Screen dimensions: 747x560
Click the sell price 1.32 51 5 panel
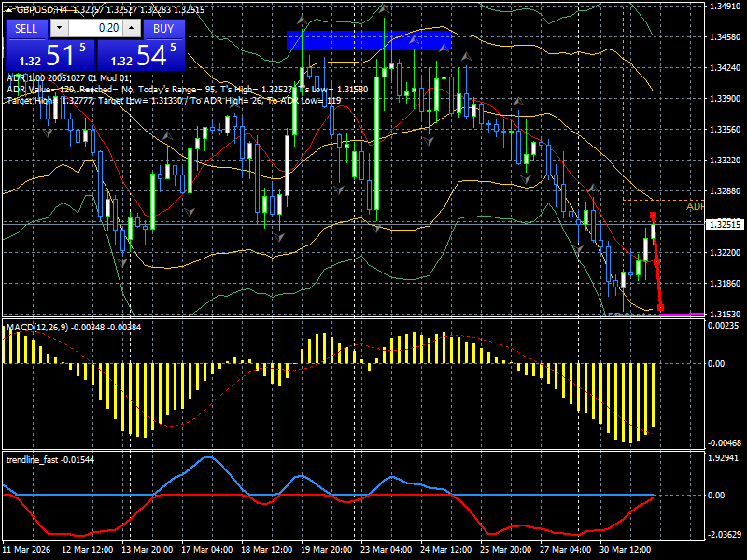(50, 55)
